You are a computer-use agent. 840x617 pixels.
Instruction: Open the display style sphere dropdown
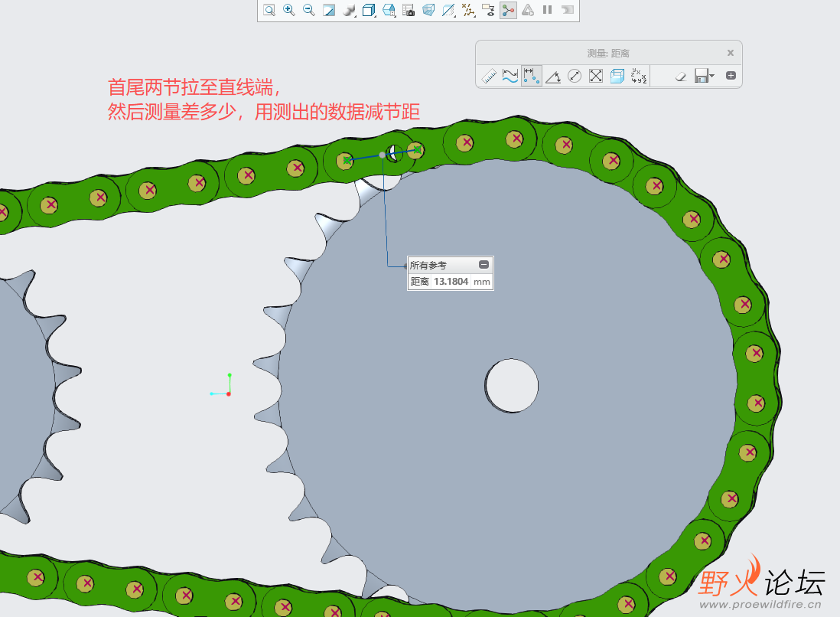click(350, 10)
